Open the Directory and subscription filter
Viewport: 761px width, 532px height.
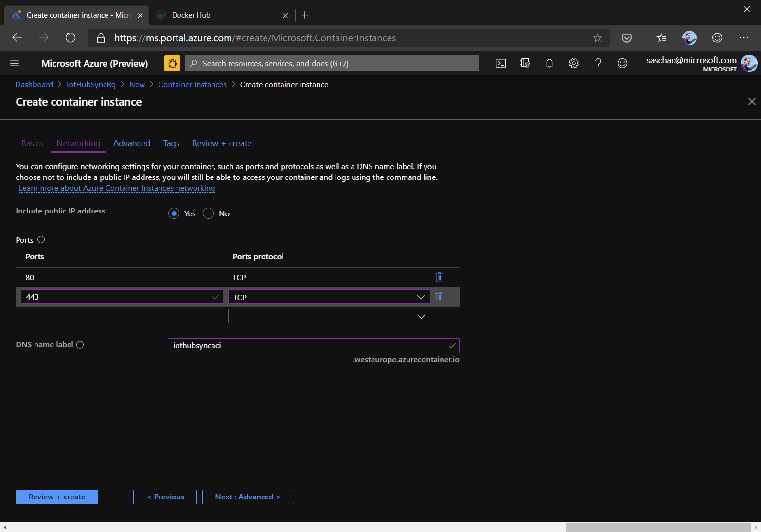(525, 63)
